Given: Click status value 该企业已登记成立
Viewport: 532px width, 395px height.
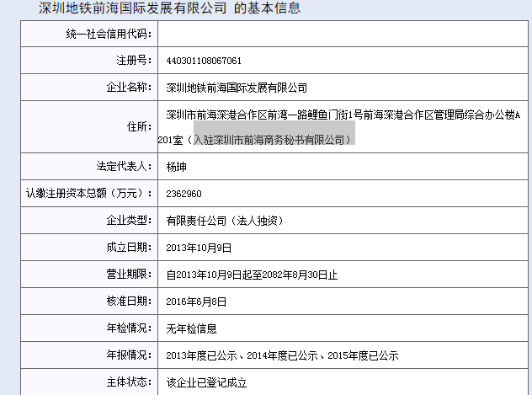Looking at the screenshot, I should (206, 382).
